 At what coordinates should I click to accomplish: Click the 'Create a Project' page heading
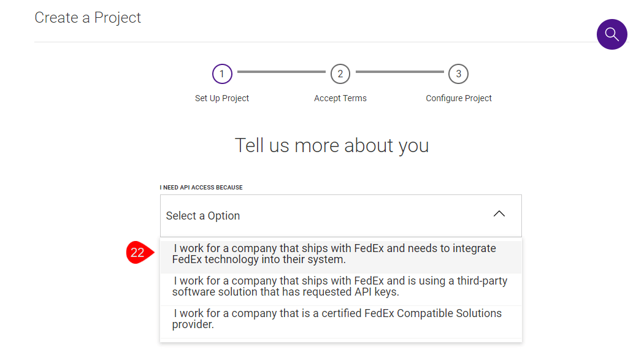tap(88, 18)
